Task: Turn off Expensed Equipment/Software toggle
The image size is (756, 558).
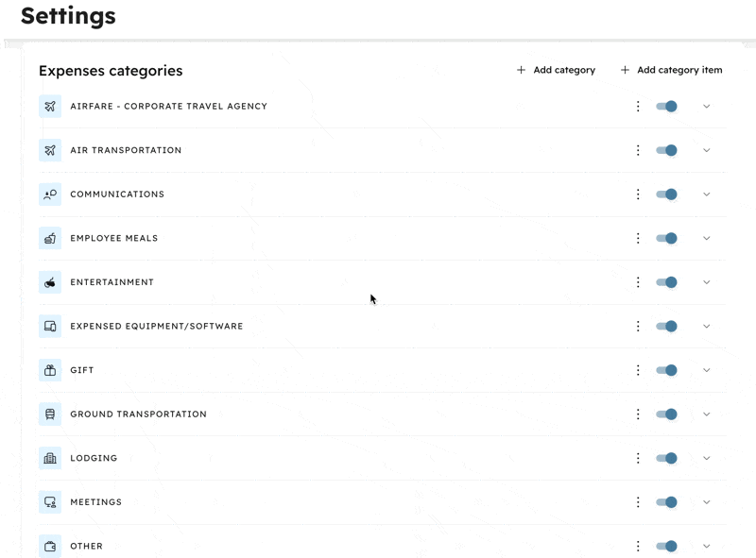Action: click(667, 327)
